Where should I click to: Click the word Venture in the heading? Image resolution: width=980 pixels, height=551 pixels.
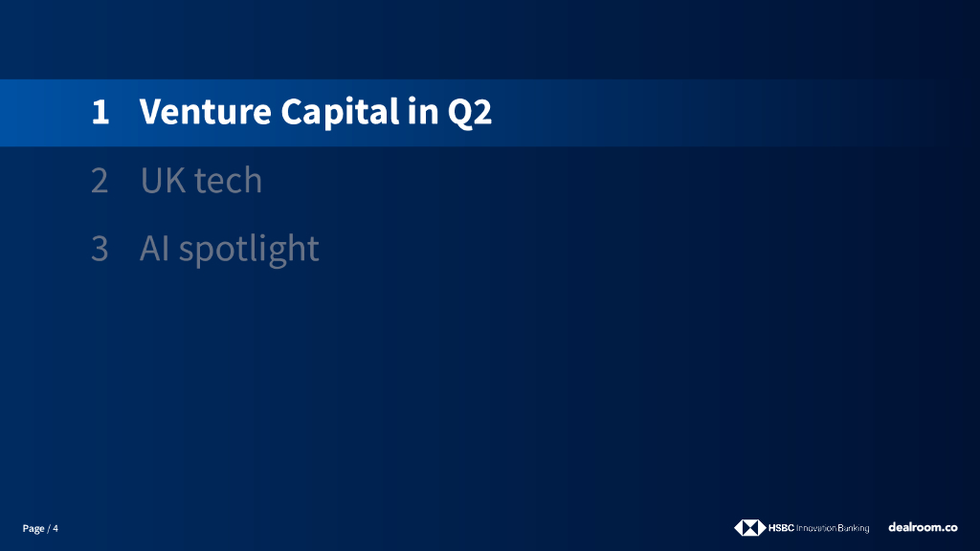[x=205, y=113]
